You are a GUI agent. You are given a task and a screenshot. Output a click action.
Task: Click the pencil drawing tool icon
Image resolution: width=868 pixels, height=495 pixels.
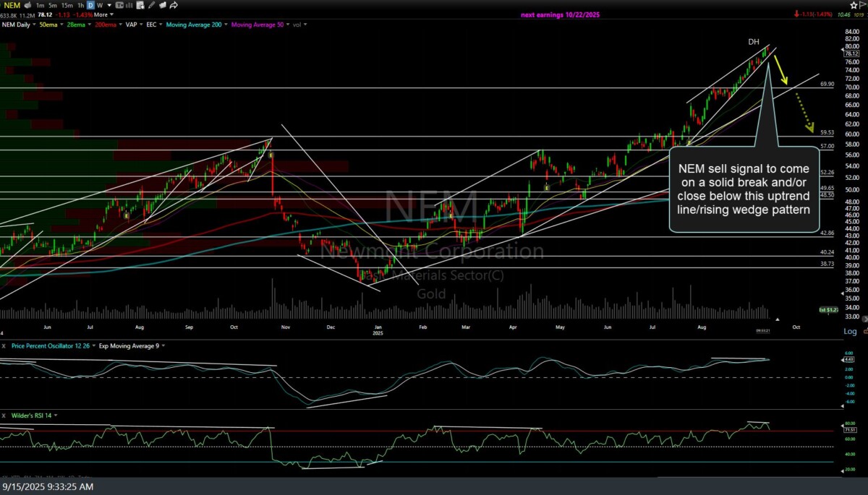tap(151, 5)
